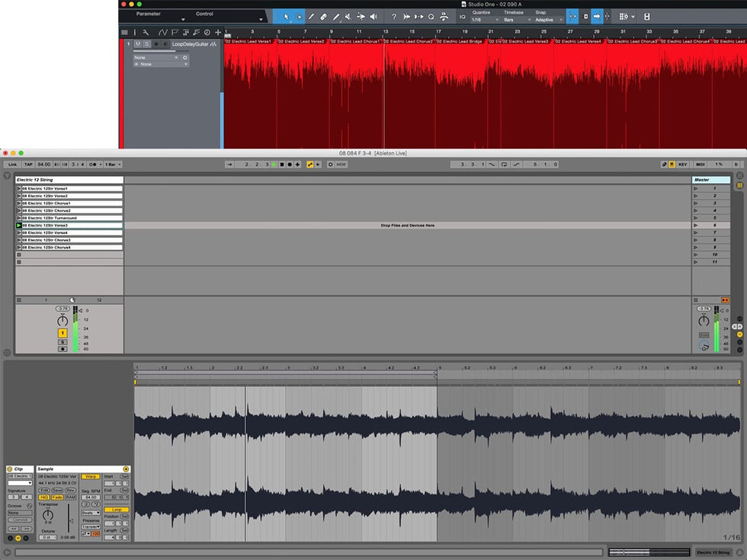Select the Eraser tool in Studio One
The height and width of the screenshot is (560, 747).
(x=323, y=17)
